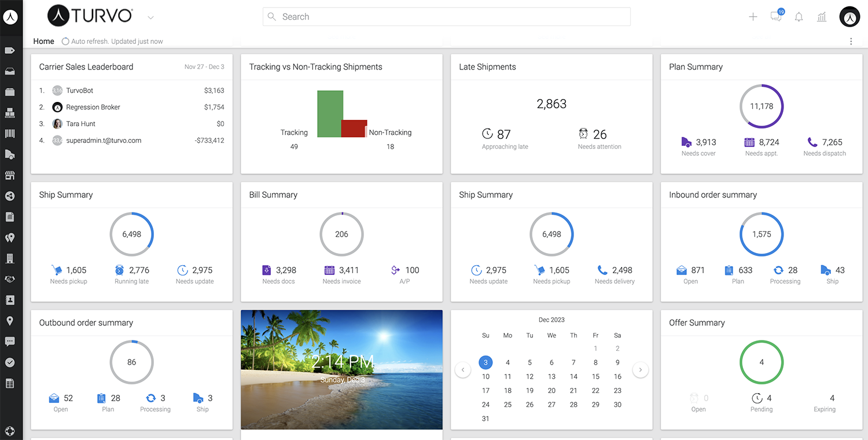This screenshot has height=440, width=868.
Task: Click the Search input field
Action: pyautogui.click(x=446, y=17)
